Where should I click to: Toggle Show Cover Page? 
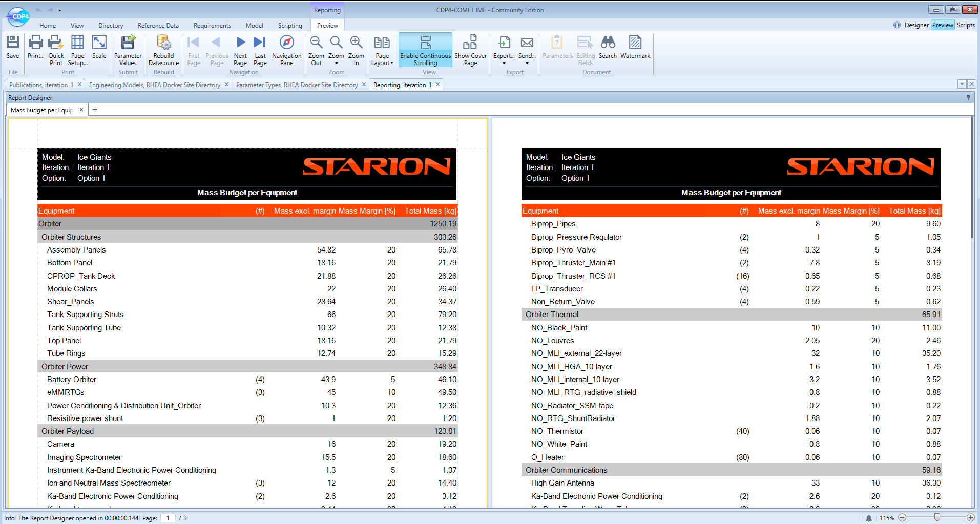(470, 50)
